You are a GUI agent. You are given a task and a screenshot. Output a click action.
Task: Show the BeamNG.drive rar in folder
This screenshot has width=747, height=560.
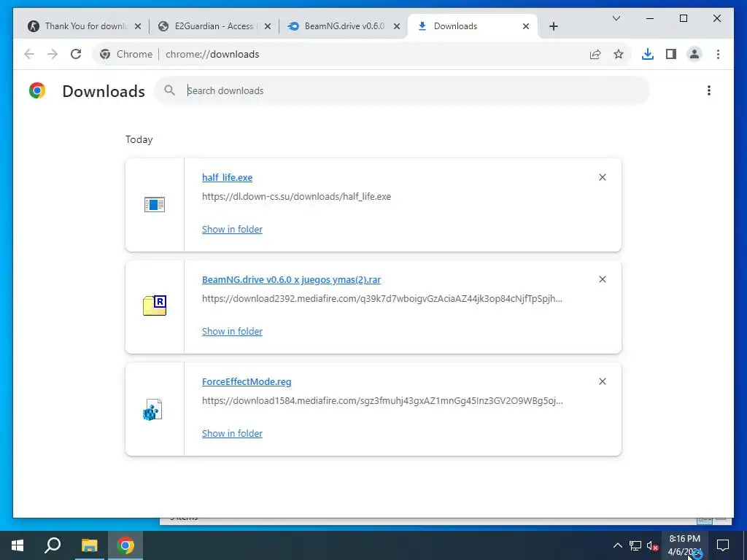232,332
